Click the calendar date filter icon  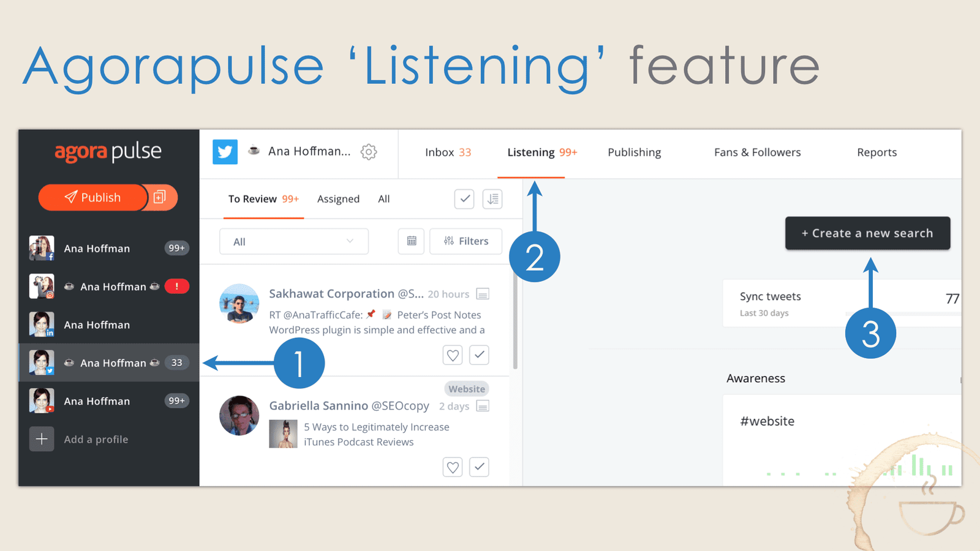point(410,241)
